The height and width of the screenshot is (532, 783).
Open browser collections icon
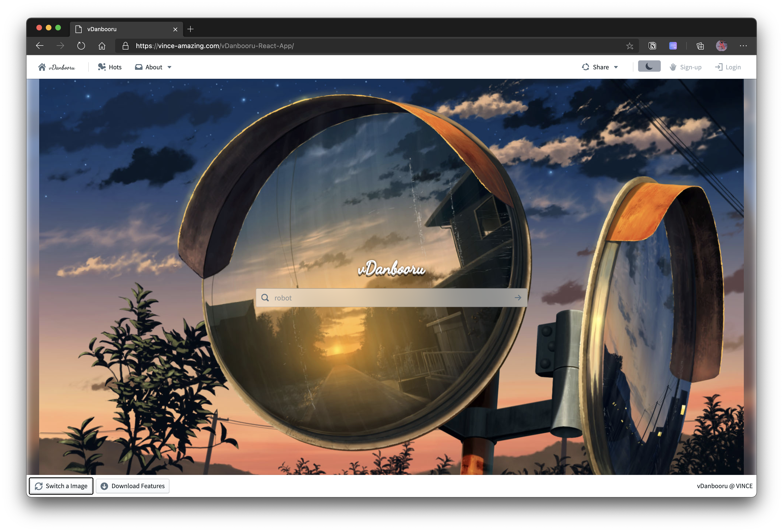tap(700, 46)
